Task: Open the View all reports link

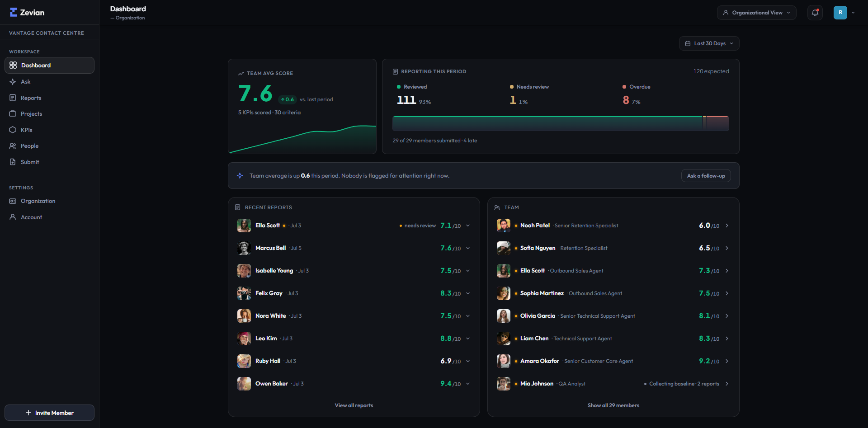Action: tap(354, 405)
